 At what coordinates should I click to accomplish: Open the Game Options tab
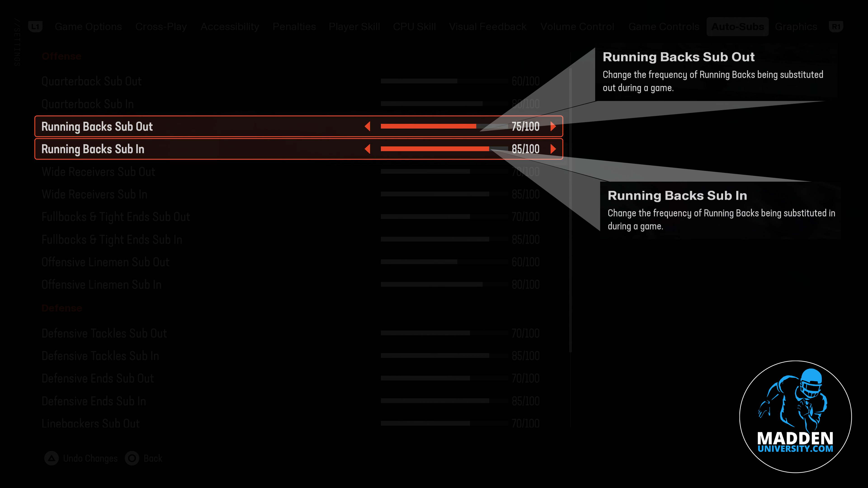pos(88,27)
